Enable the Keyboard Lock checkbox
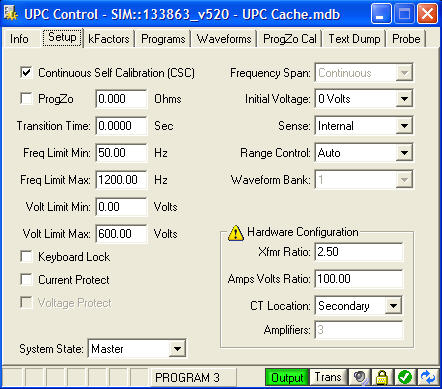Viewport: 442px width, 389px height. click(26, 257)
